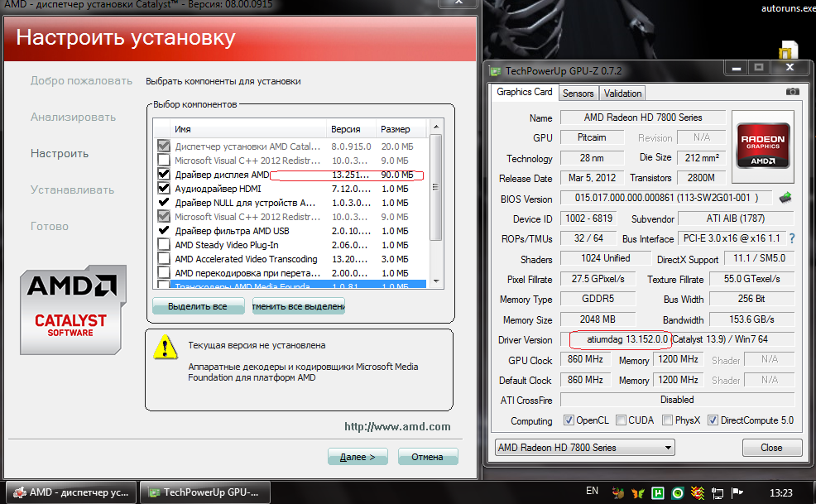Image resolution: width=816 pixels, height=504 pixels.
Task: Uncheck Драйвер фильтра AMD USB checkbox
Action: (164, 230)
